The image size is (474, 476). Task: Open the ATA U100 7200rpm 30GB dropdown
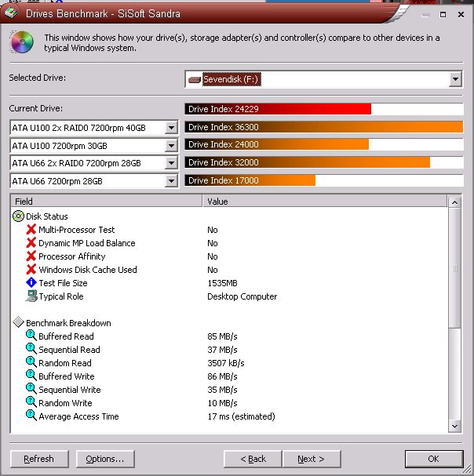point(171,145)
